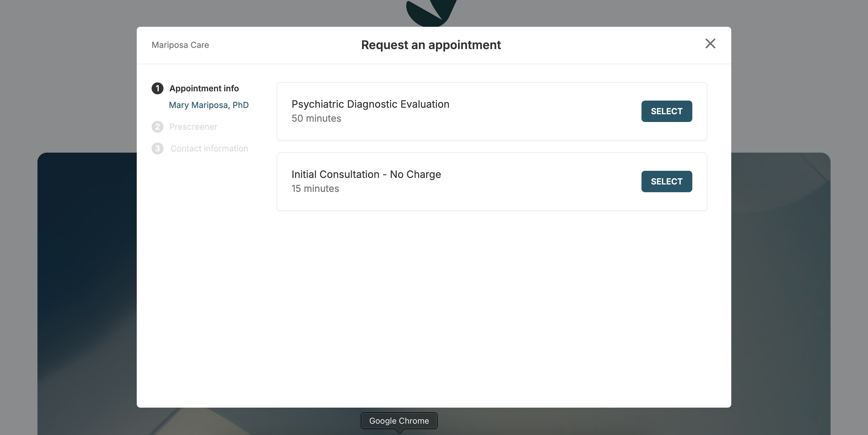Click the step 3 number circle

tap(157, 148)
